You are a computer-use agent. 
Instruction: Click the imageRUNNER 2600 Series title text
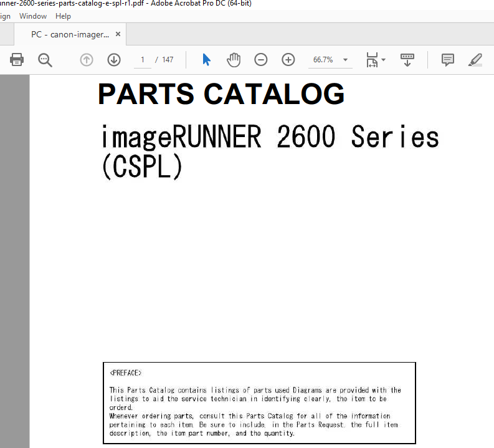270,136
